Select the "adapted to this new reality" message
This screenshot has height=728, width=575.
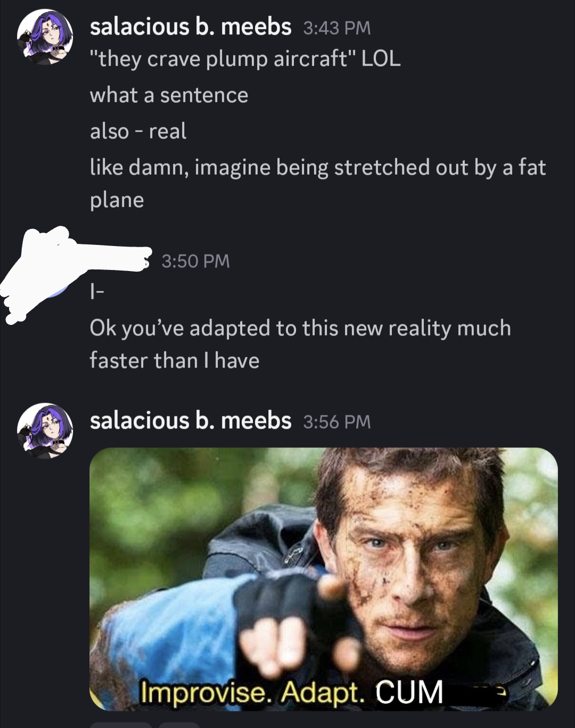(x=300, y=344)
